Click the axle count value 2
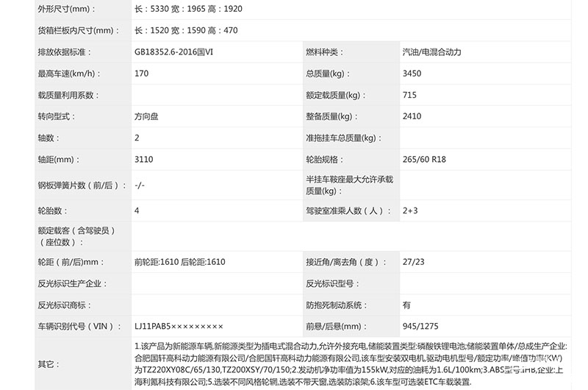Screen dimensions: 588x390 (x=137, y=138)
